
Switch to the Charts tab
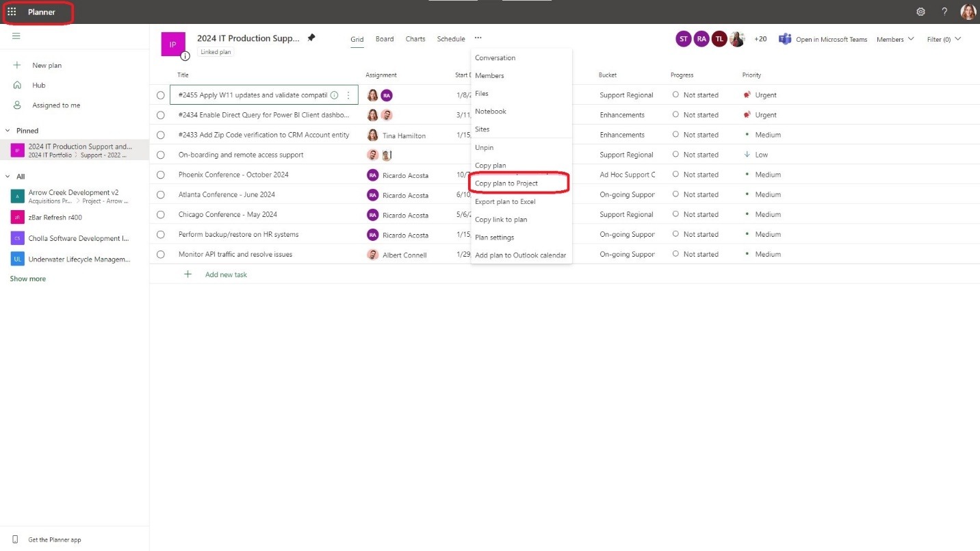(415, 39)
